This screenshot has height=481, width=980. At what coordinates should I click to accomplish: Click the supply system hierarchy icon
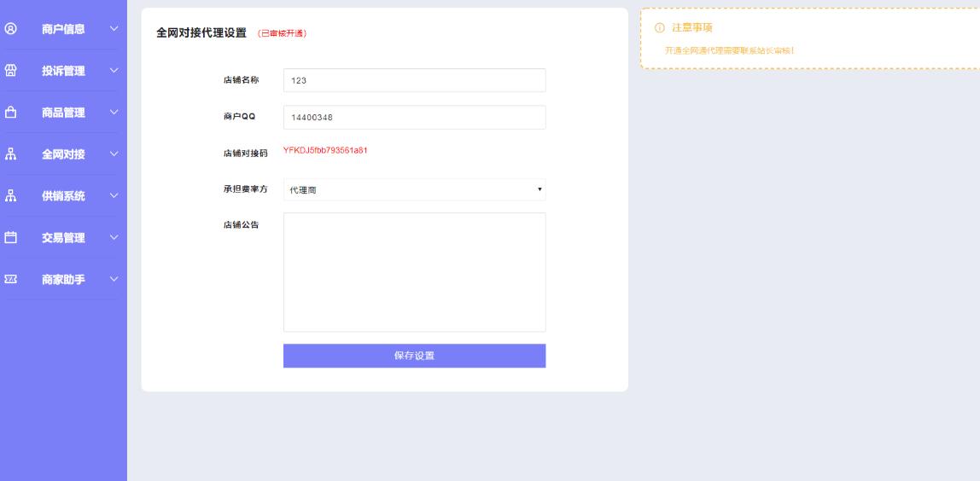coord(11,195)
